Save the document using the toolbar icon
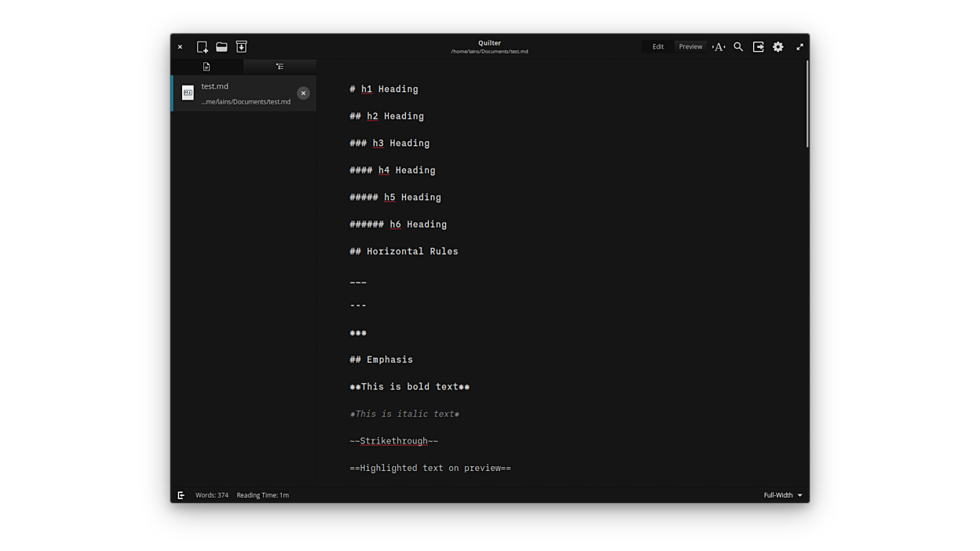This screenshot has height=551, width=980. point(242,47)
